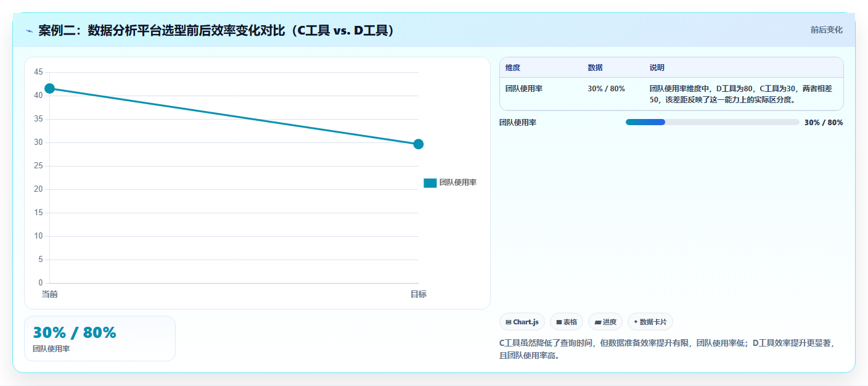Click the 数据卡片 tag chip
The height and width of the screenshot is (386, 868).
click(x=650, y=322)
